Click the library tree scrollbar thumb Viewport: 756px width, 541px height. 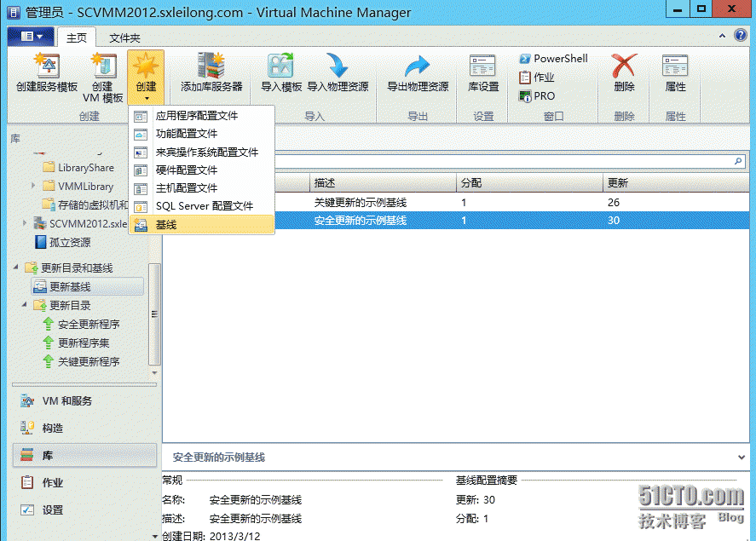point(154,314)
